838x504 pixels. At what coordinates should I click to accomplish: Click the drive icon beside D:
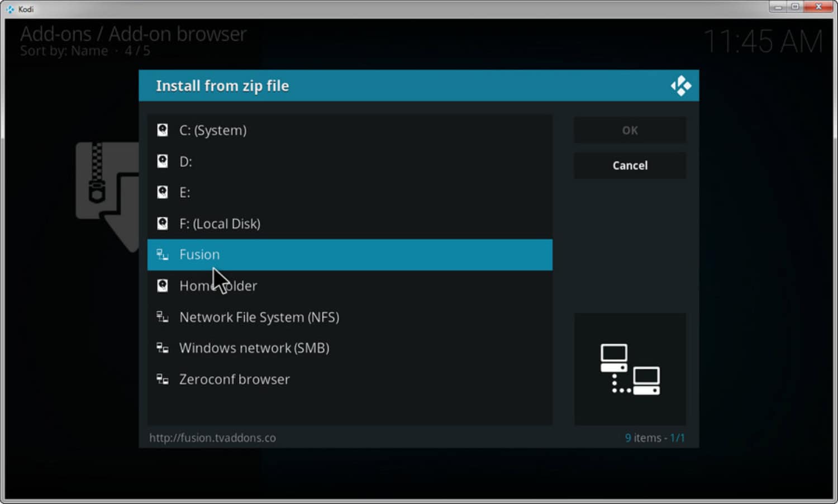163,161
